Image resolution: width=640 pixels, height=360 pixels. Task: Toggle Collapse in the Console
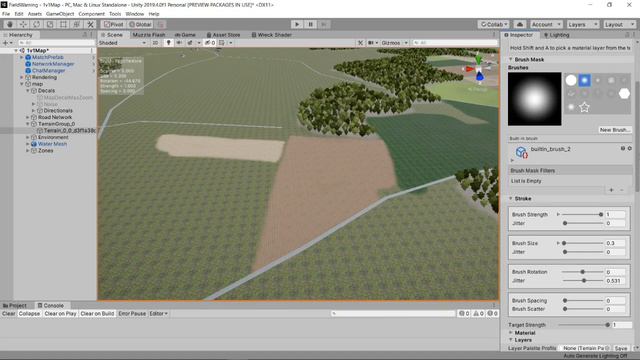point(29,313)
